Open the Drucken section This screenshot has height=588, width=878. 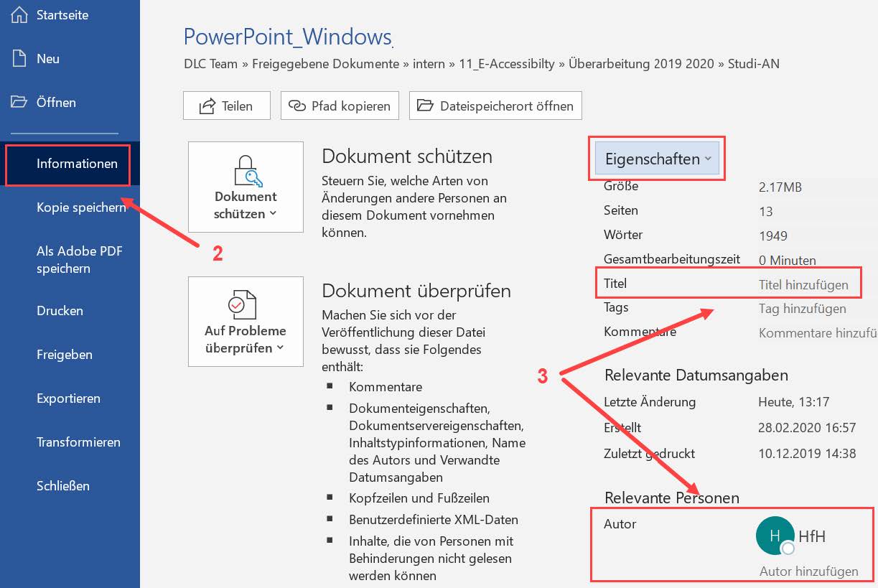click(60, 311)
